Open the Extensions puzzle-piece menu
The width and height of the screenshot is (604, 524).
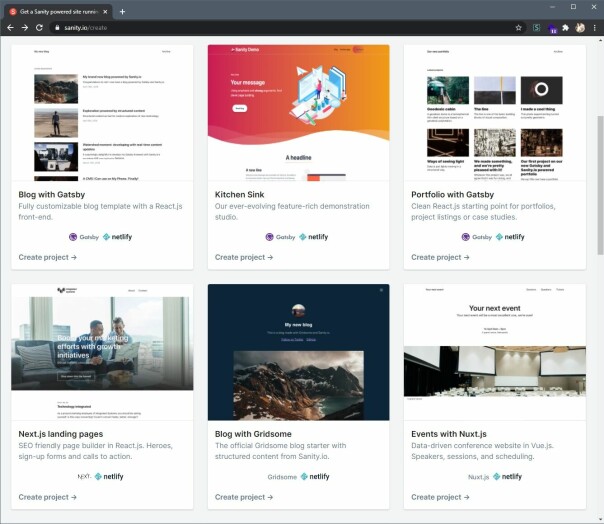565,28
